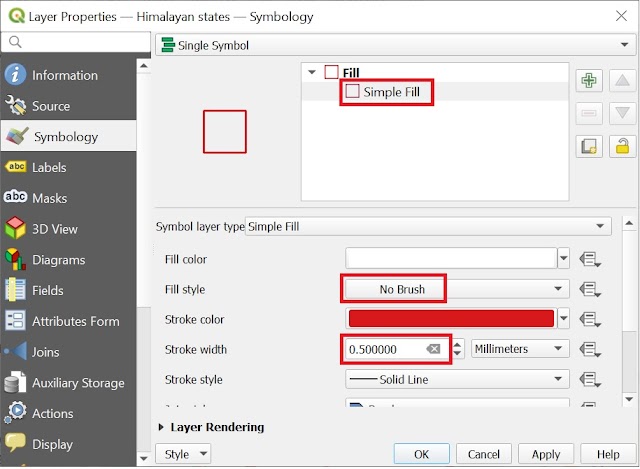
Task: Click the Cancel button
Action: coord(484,454)
